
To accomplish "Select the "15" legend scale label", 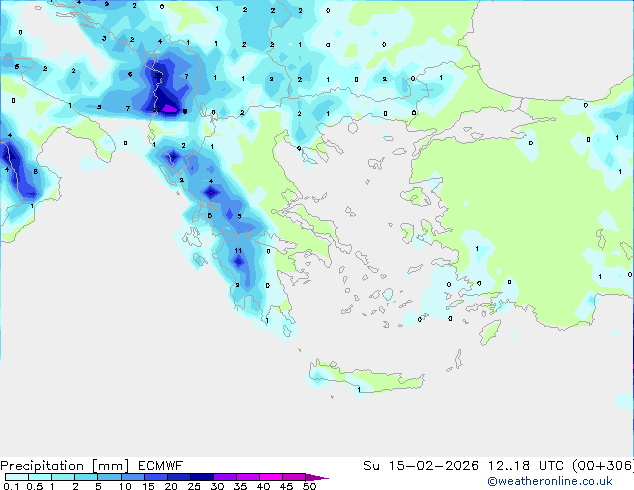I will click(x=148, y=486).
